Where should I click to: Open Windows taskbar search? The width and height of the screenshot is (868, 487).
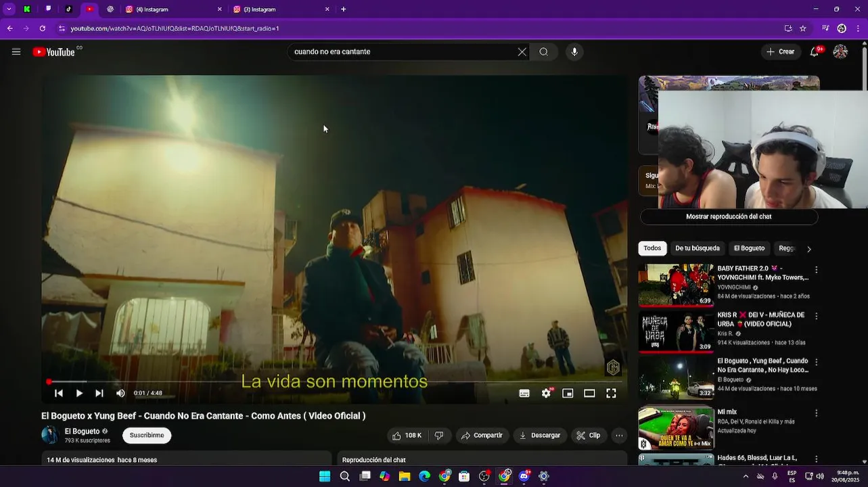pyautogui.click(x=345, y=476)
